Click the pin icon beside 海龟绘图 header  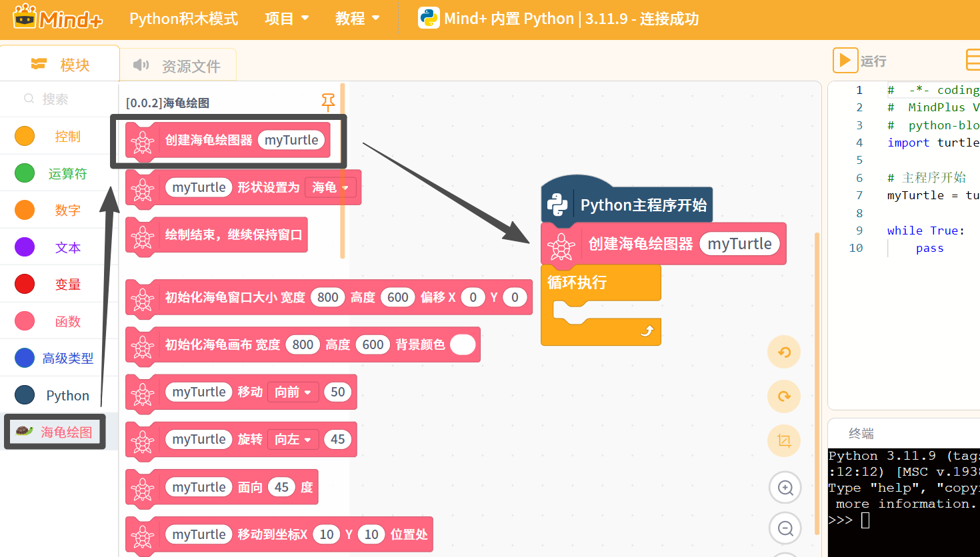[x=328, y=102]
